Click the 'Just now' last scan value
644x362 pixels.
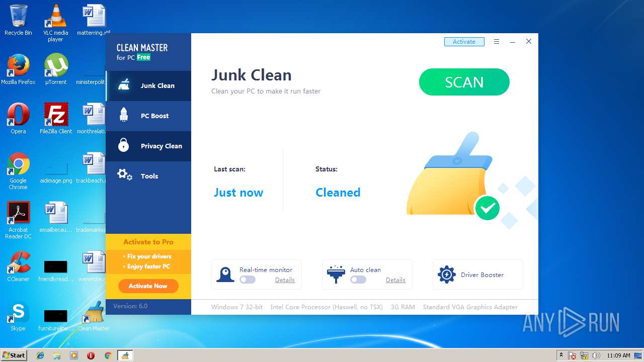tap(238, 193)
